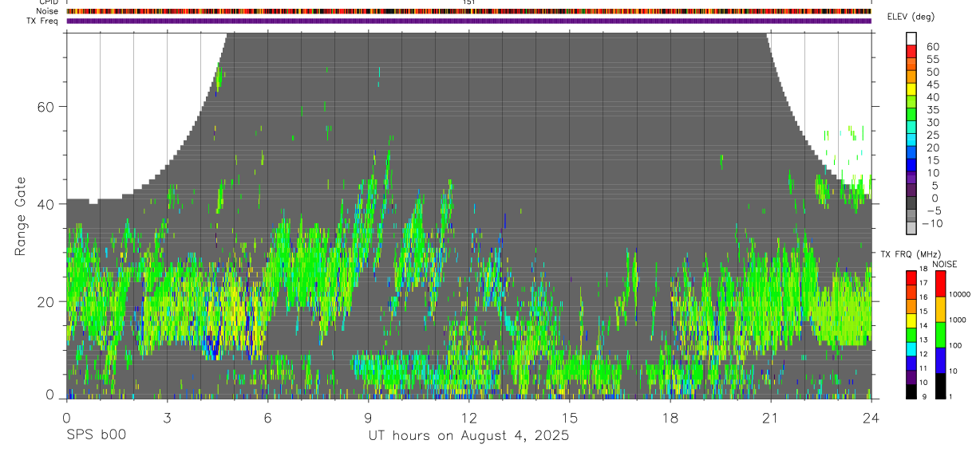The image size is (980, 452).
Task: Click the blue 10 NOISE legend swatch
Action: pyautogui.click(x=939, y=360)
